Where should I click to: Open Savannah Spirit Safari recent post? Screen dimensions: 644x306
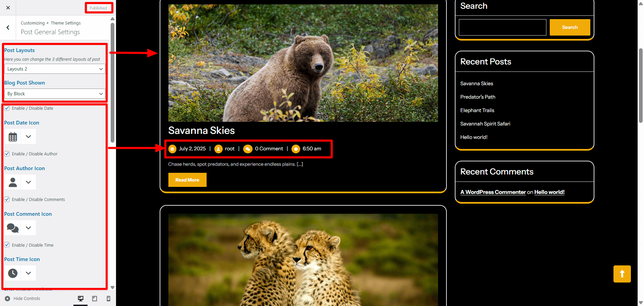pyautogui.click(x=485, y=124)
